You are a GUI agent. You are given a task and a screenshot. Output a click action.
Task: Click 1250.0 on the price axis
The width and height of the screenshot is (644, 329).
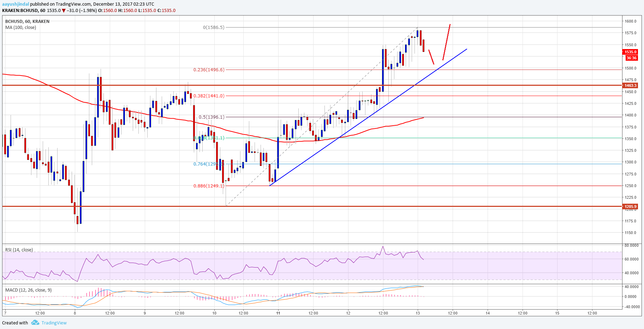point(631,186)
